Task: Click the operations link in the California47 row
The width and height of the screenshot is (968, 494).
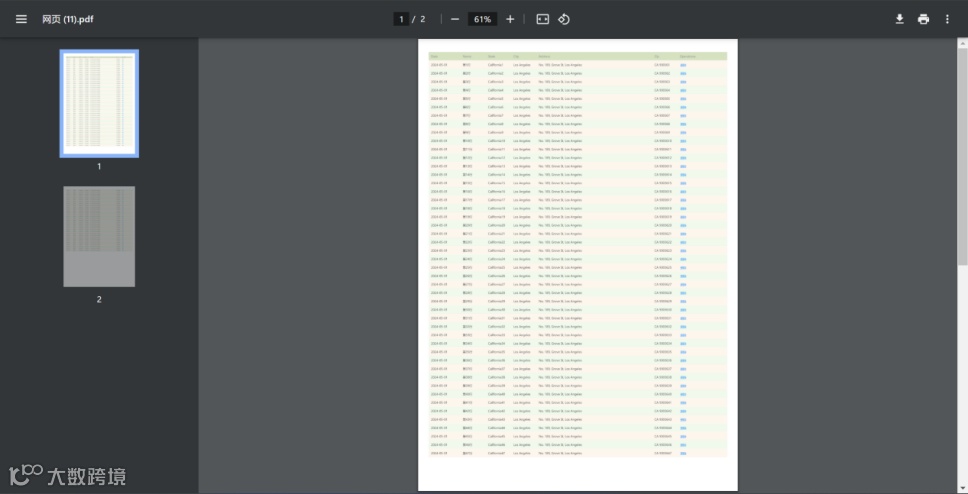Action: point(683,453)
